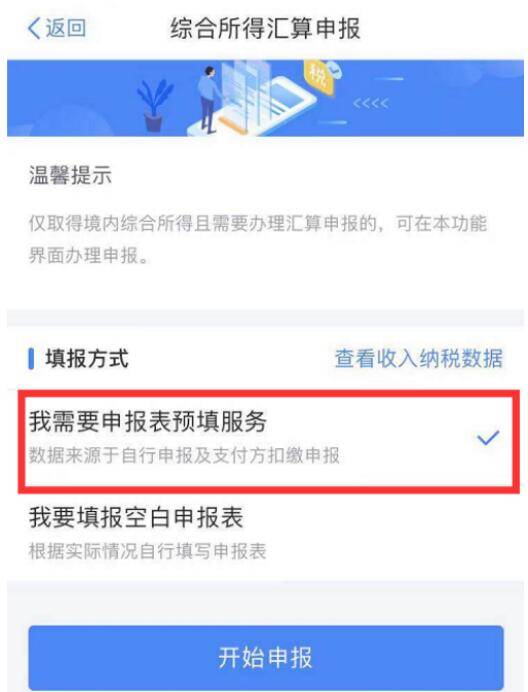
Task: Select 我需要申报表预填服务 option
Action: (268, 441)
